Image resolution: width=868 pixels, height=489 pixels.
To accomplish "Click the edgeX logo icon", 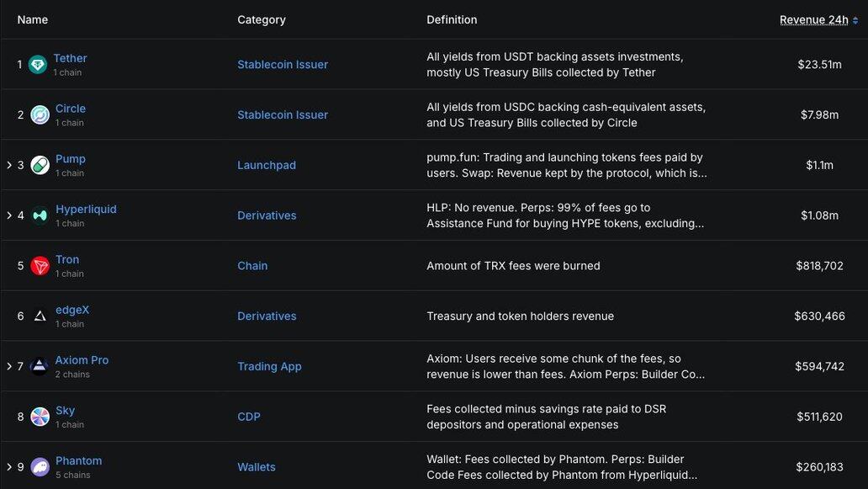I will coord(40,316).
